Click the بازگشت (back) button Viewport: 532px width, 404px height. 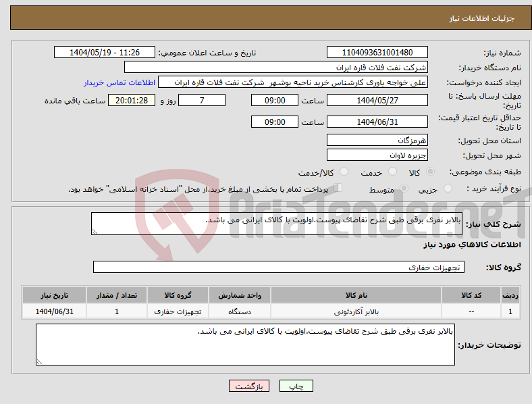click(x=249, y=386)
